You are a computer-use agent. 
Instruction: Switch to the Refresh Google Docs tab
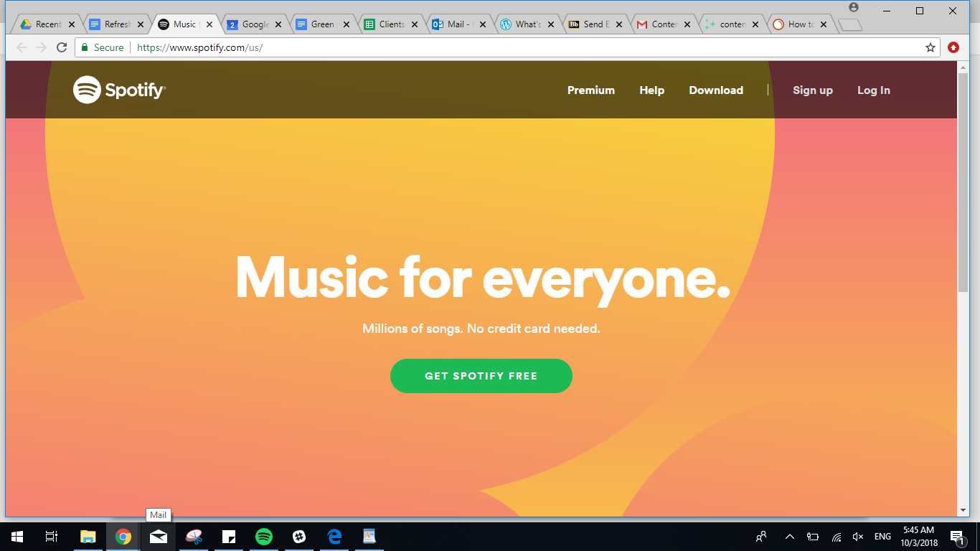(116, 24)
